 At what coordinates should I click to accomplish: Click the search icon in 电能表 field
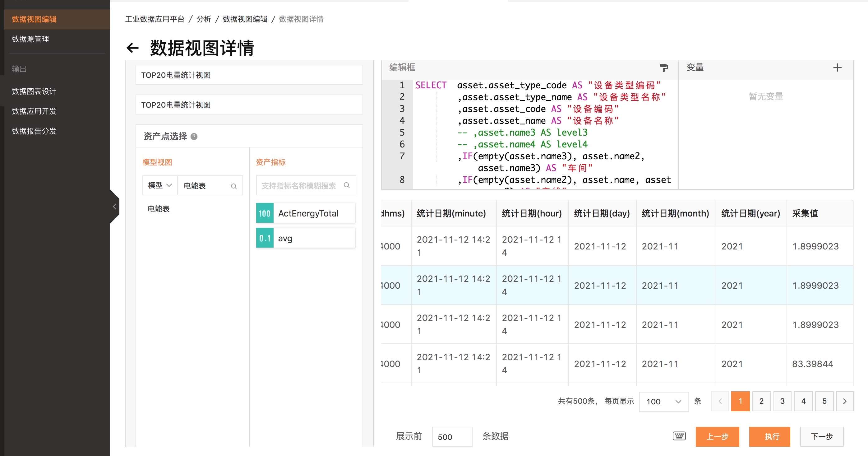tap(234, 186)
